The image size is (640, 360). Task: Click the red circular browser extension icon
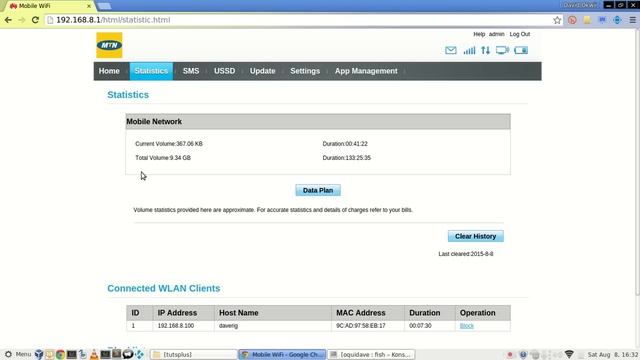coord(572,20)
